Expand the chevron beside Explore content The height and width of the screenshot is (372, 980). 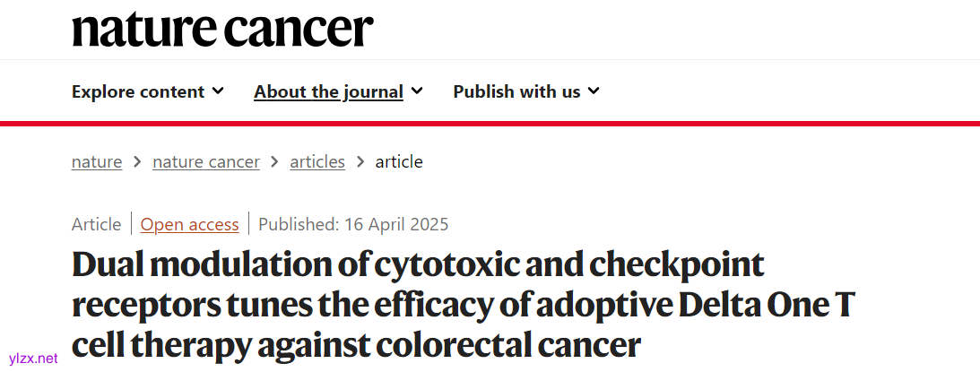(218, 91)
